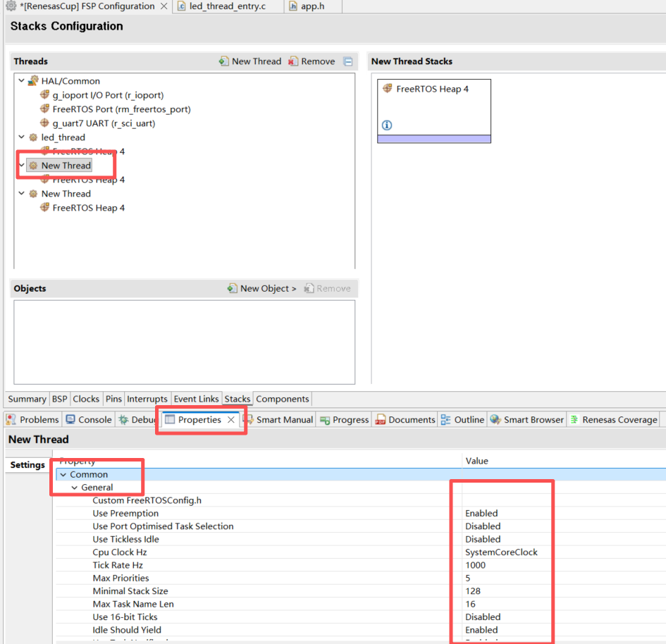The width and height of the screenshot is (666, 644).
Task: Collapse the HAL/Common tree node
Action: [21, 80]
